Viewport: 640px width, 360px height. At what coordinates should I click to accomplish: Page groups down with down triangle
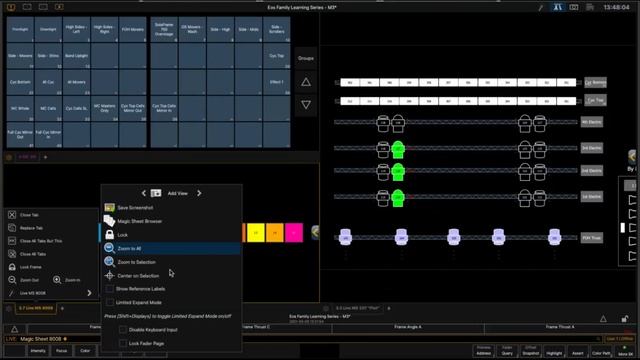click(306, 105)
